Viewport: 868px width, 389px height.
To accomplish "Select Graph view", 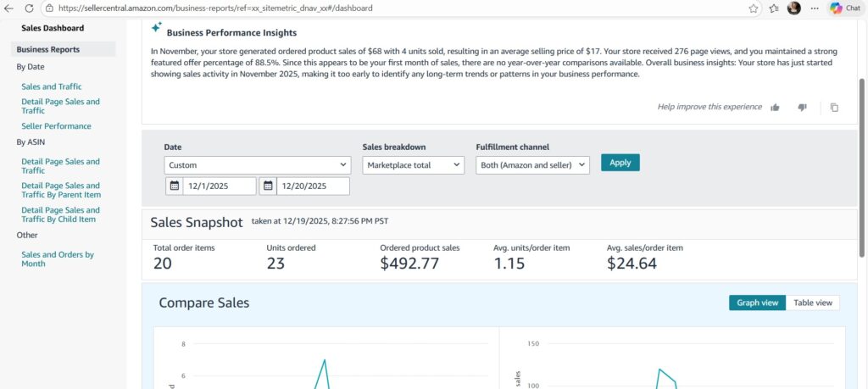I will pyautogui.click(x=757, y=303).
